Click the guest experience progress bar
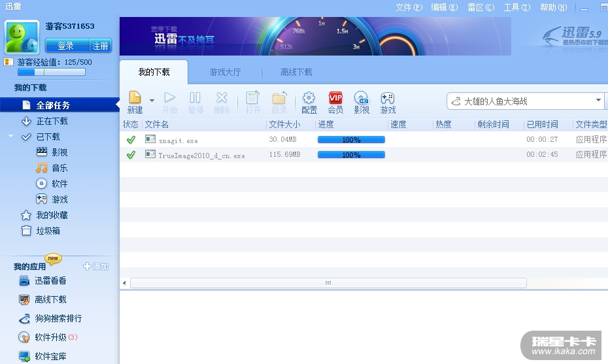Viewport: 608px width, 364px height. 52,72
